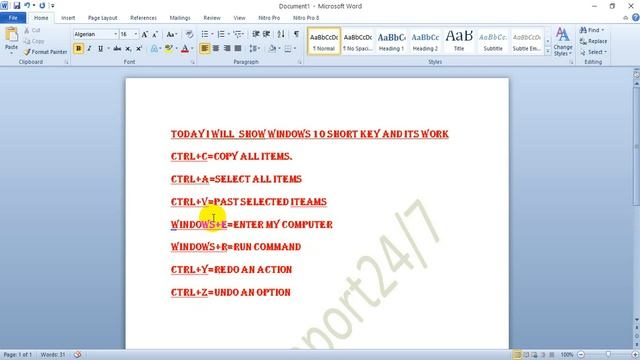
Task: Click the Bullets list icon
Action: tap(205, 34)
